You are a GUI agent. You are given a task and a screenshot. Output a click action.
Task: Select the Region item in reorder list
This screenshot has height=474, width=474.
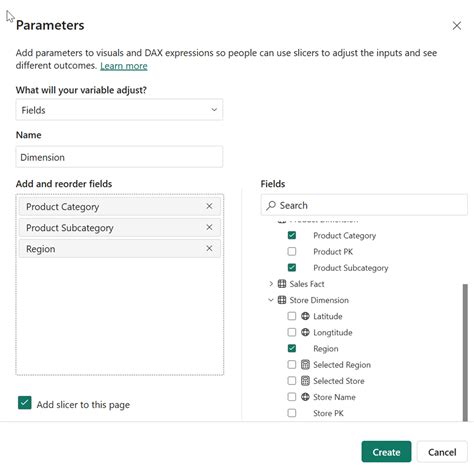pos(120,248)
